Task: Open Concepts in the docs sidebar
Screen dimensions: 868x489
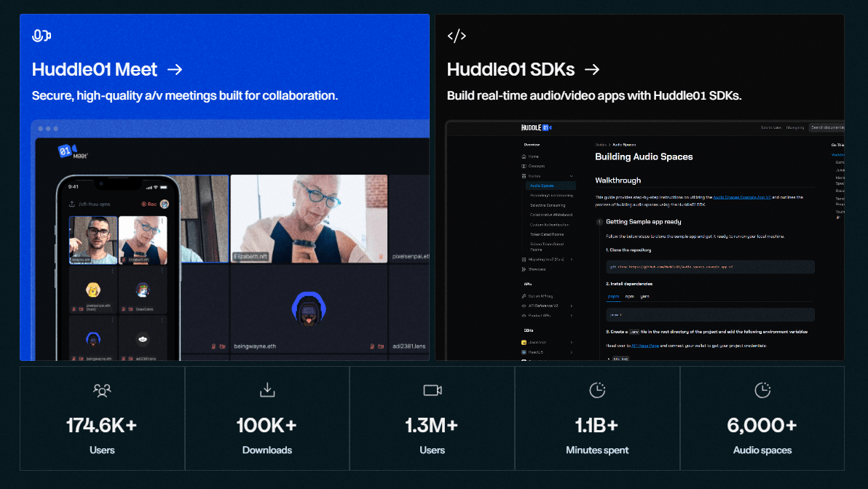Action: tap(533, 166)
